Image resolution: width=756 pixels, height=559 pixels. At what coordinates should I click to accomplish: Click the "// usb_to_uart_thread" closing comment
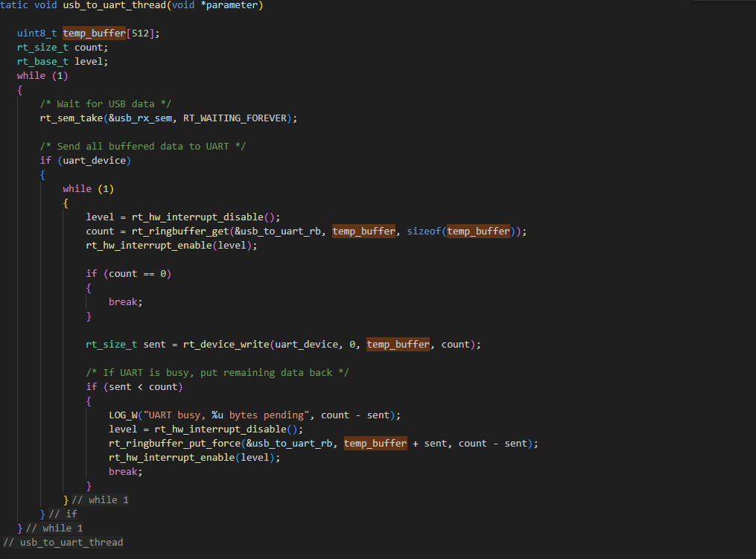pyautogui.click(x=63, y=543)
